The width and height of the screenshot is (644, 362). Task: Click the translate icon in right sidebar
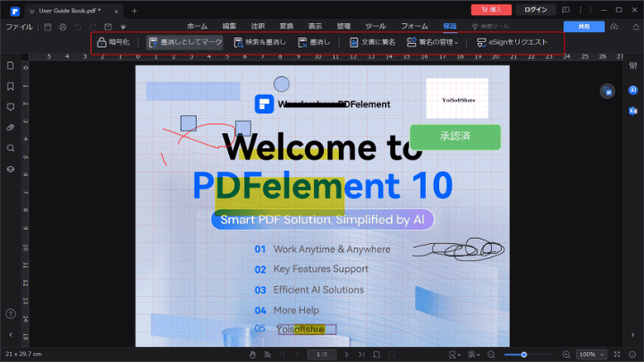633,111
